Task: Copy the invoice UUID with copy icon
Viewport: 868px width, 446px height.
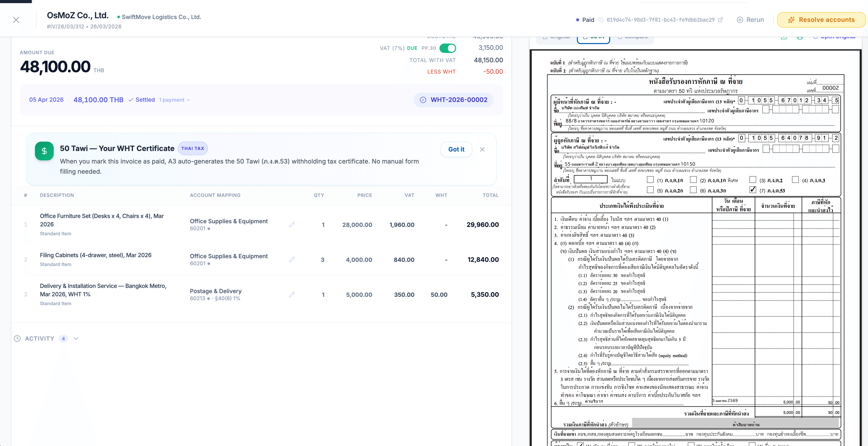Action: click(601, 20)
